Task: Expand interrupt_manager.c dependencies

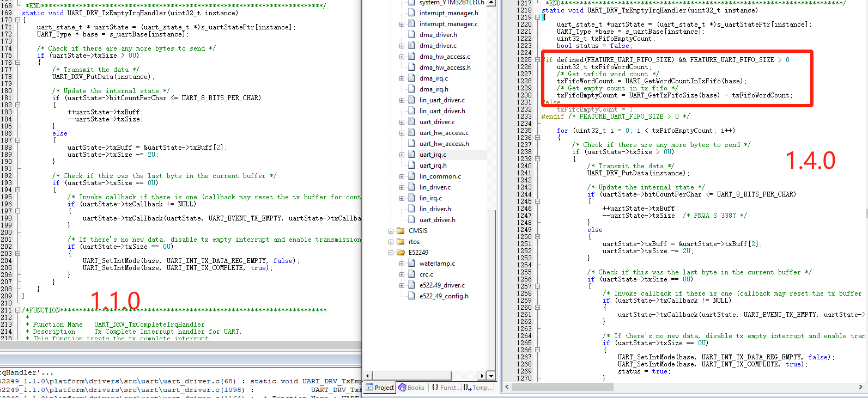Action: click(x=402, y=24)
